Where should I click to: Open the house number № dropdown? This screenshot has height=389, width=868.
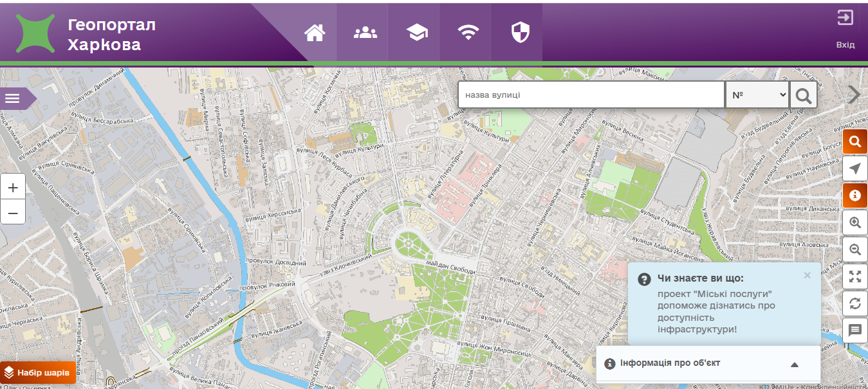point(758,95)
